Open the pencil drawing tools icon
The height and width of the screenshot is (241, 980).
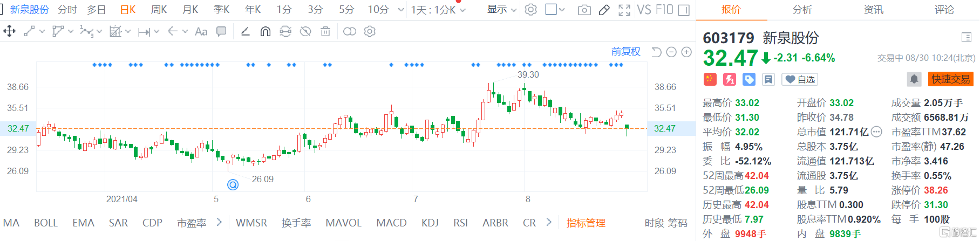click(x=604, y=10)
